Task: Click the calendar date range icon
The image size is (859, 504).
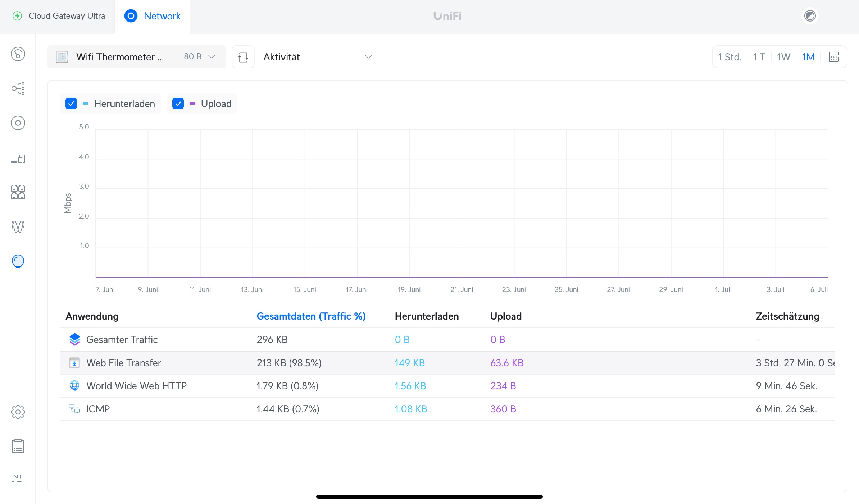Action: click(x=833, y=57)
